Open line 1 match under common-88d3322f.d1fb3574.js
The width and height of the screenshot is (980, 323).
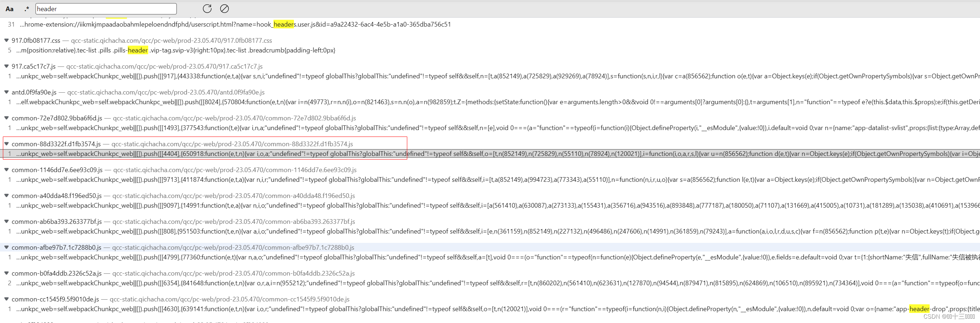(x=490, y=153)
